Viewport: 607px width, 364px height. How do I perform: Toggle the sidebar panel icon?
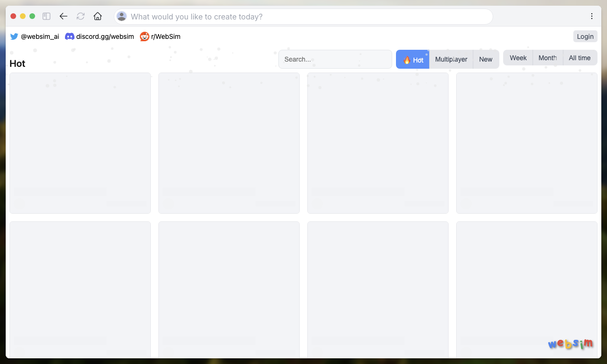click(x=46, y=16)
